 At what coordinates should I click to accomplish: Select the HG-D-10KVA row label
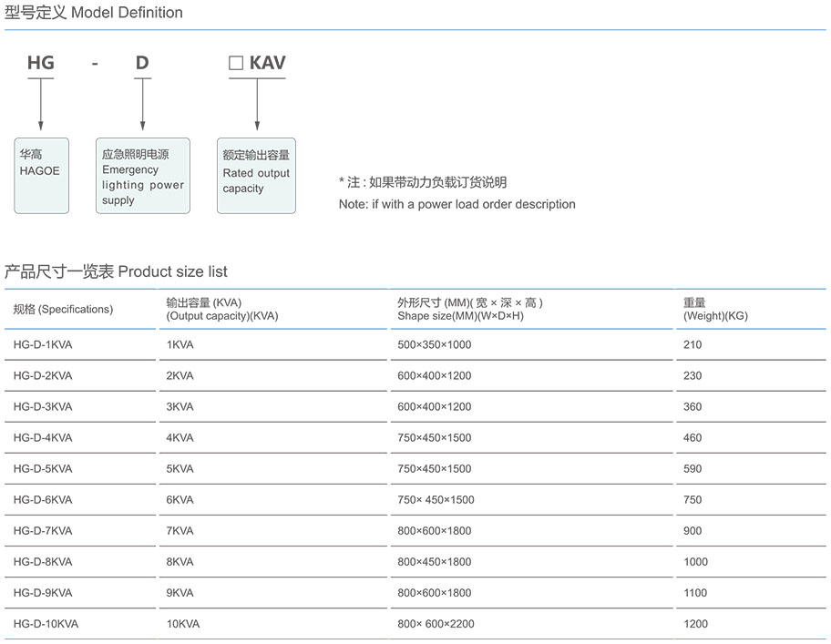(x=46, y=624)
